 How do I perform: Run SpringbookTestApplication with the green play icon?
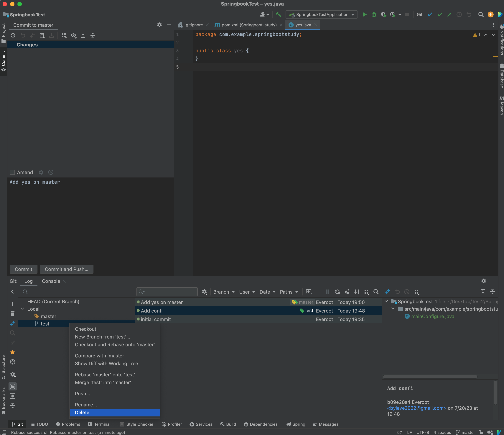pyautogui.click(x=364, y=15)
